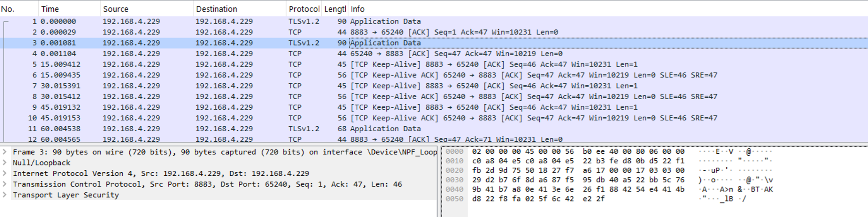
Task: Sort by the Protocol column header
Action: 304,9
